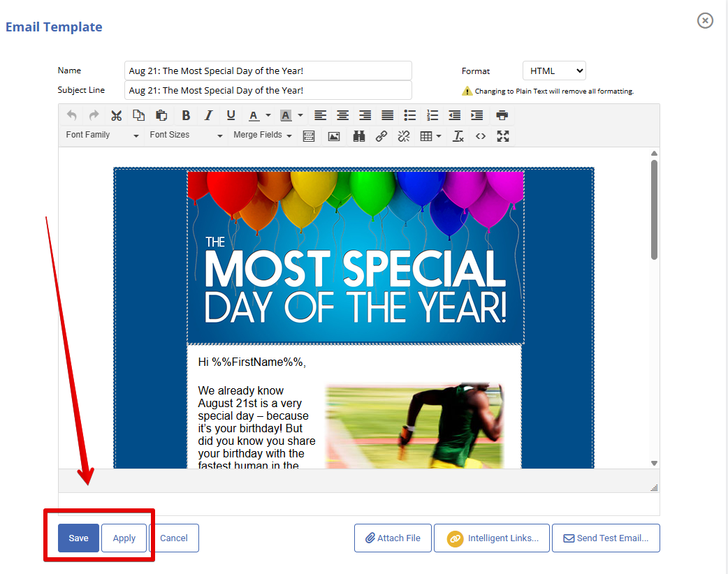Toggle italic text style
The height and width of the screenshot is (574, 728).
pos(208,115)
